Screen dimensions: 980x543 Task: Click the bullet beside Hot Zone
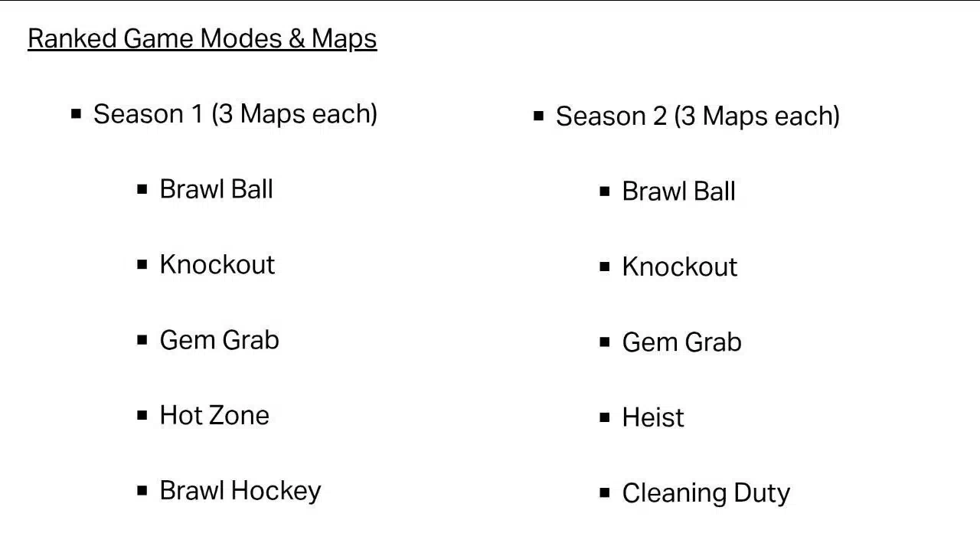(142, 415)
